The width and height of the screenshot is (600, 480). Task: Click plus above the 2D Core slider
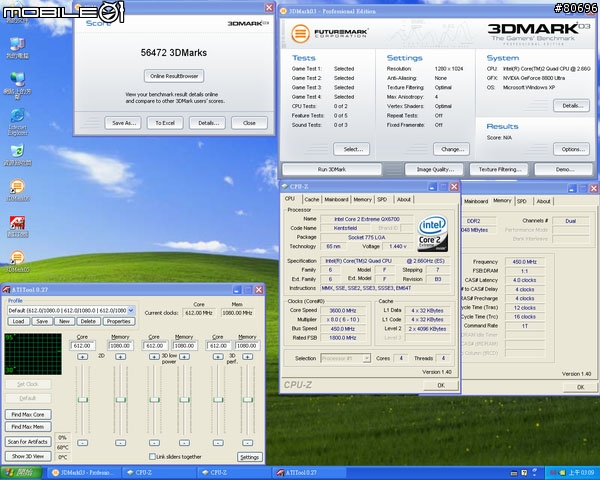tap(82, 356)
